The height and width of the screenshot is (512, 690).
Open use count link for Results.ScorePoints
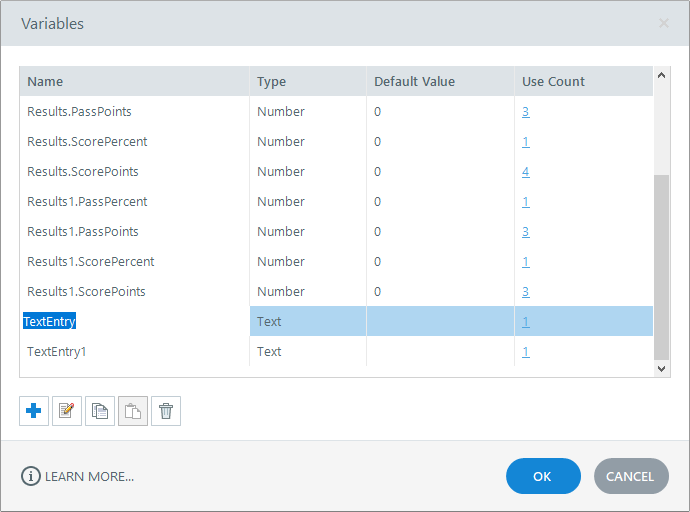coord(526,172)
